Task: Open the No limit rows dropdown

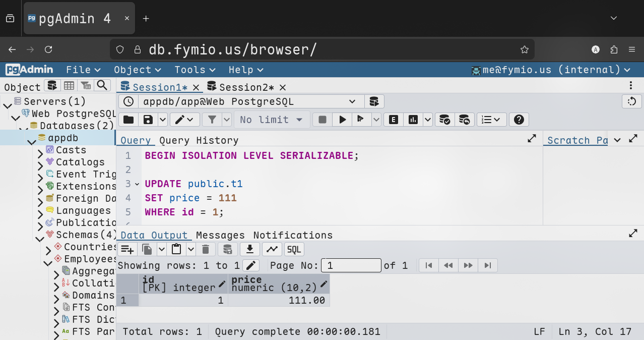Action: click(271, 120)
